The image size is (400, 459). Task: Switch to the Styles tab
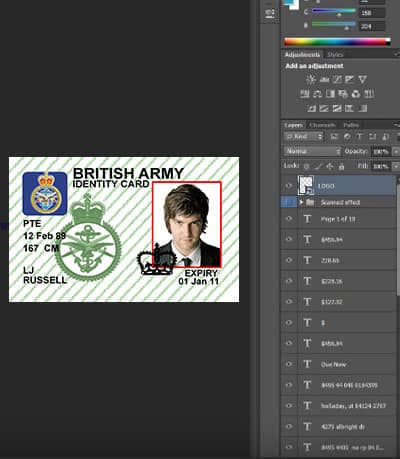335,55
